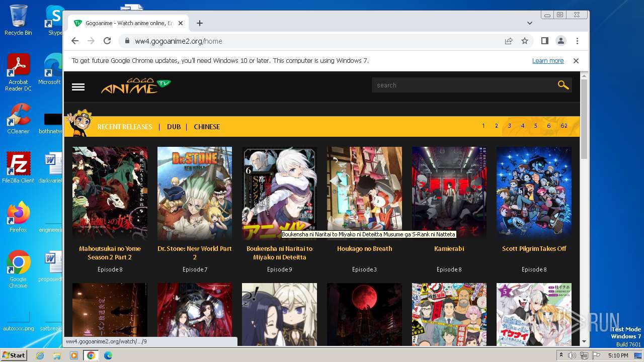The width and height of the screenshot is (644, 362).
Task: Open the Learn more link
Action: 548,61
